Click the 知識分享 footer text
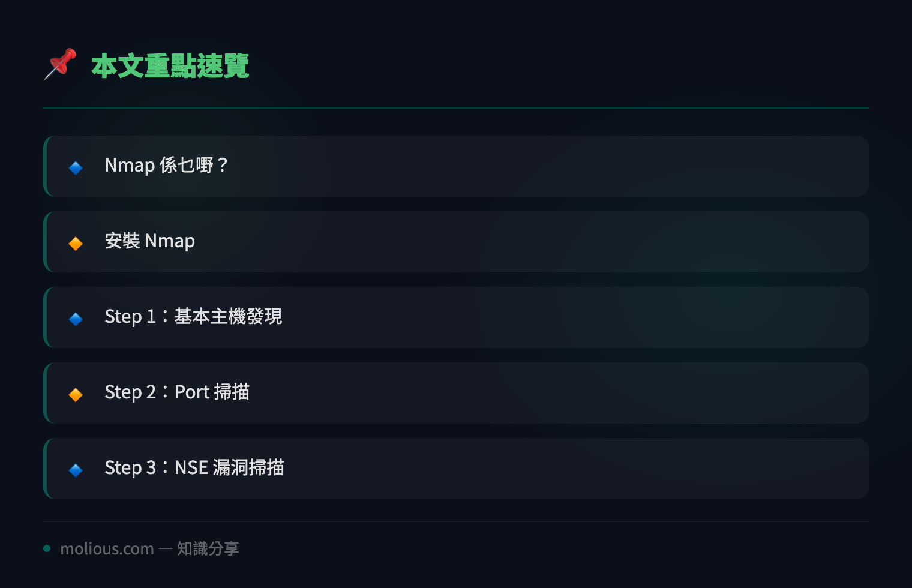The image size is (912, 588). [208, 548]
